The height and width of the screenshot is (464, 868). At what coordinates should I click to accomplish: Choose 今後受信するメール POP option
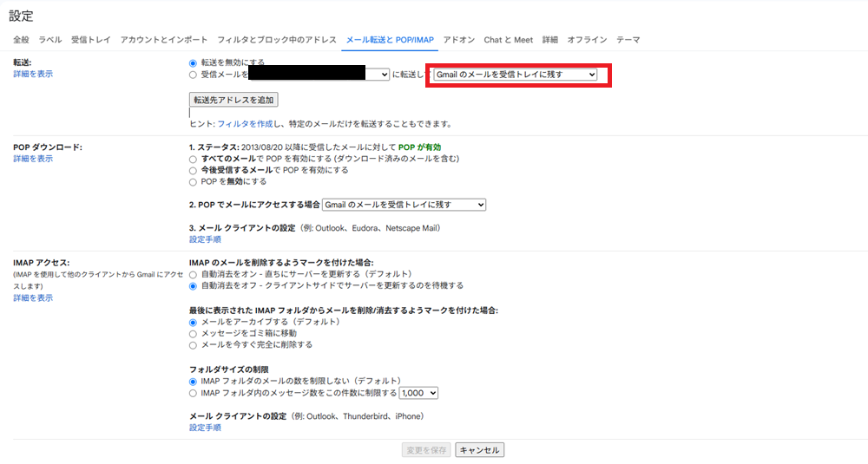pos(193,171)
